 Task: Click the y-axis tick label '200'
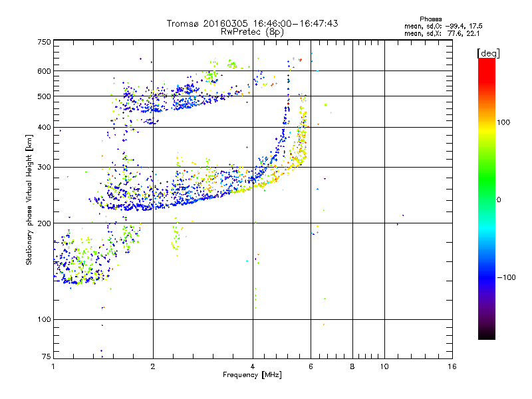44,223
